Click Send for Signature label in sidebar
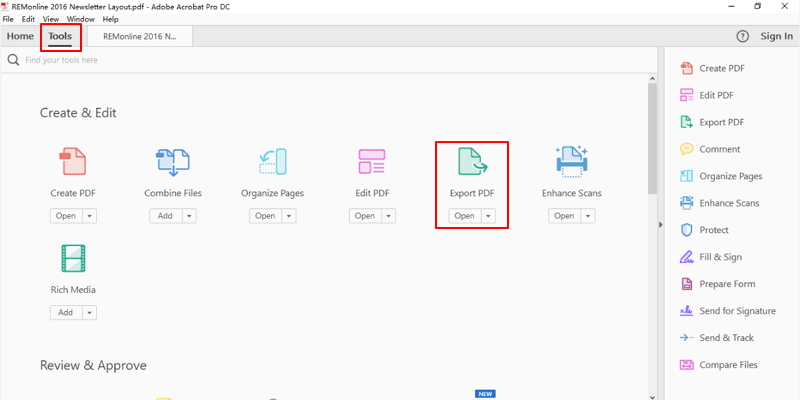This screenshot has width=800, height=400. coord(737,311)
